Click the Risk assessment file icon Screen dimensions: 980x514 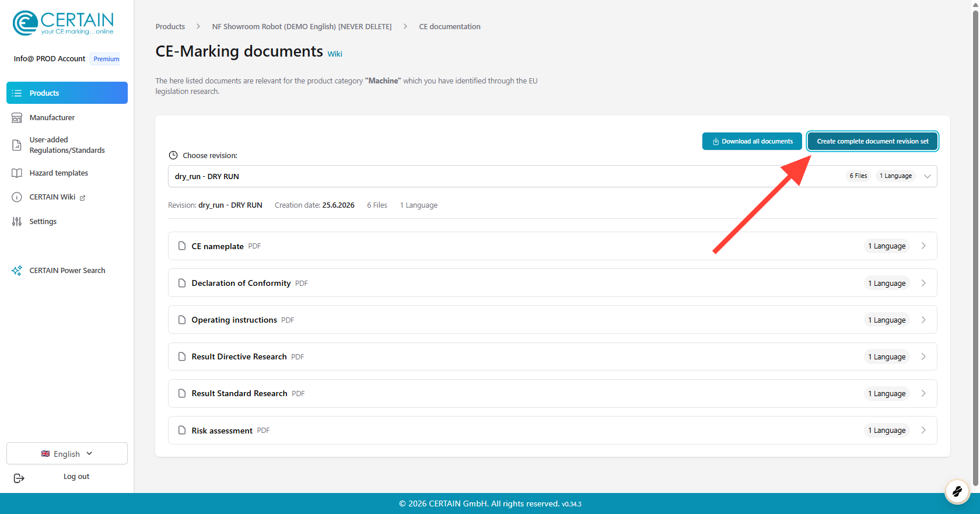click(x=182, y=431)
